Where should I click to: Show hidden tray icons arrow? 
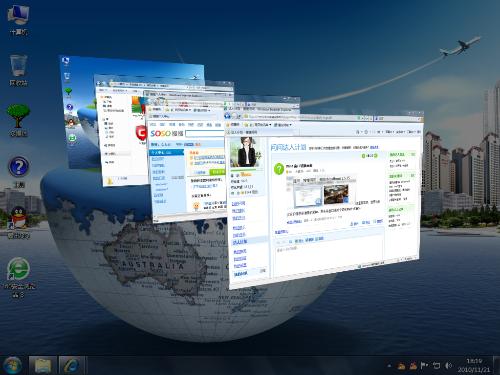tap(389, 366)
